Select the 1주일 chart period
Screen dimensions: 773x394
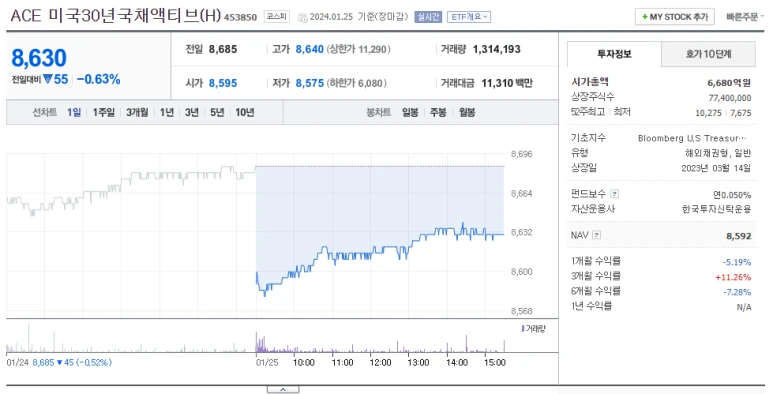click(x=104, y=112)
